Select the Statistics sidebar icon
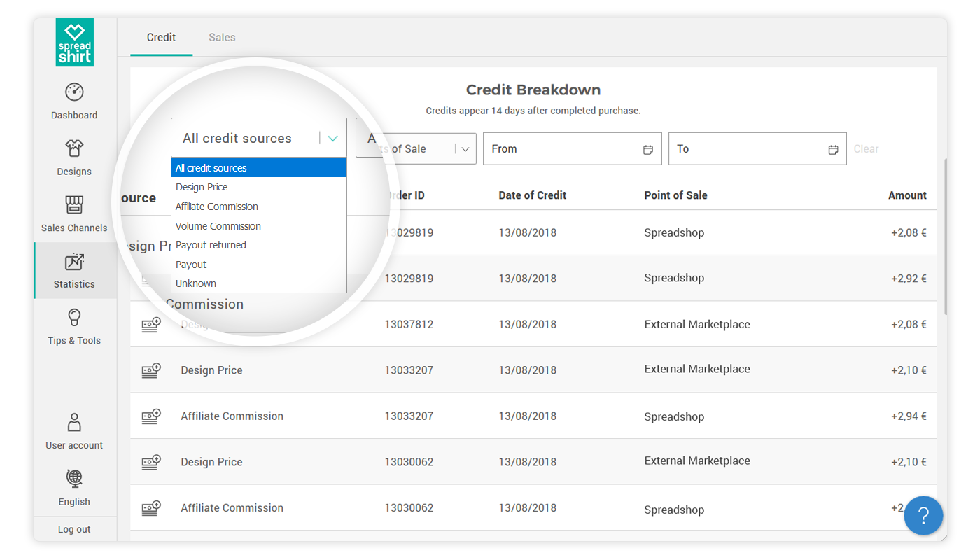 pyautogui.click(x=74, y=262)
